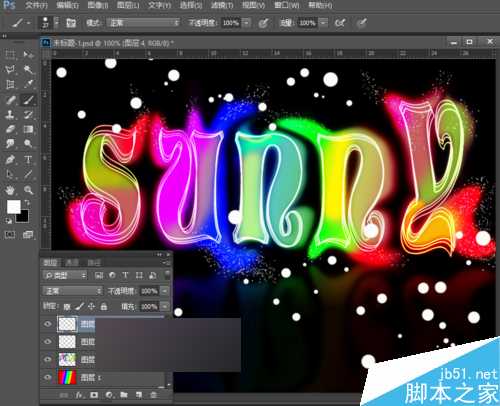Select the Eyedropper tool

pyautogui.click(x=28, y=84)
